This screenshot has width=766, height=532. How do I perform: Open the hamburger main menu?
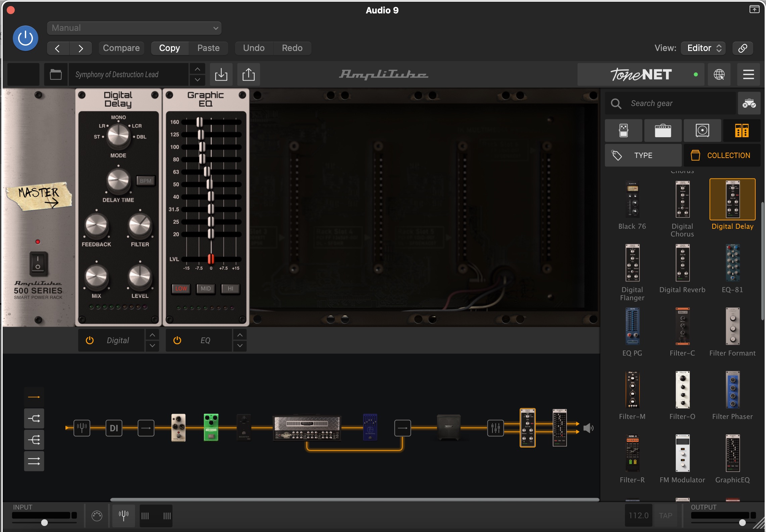click(x=748, y=74)
